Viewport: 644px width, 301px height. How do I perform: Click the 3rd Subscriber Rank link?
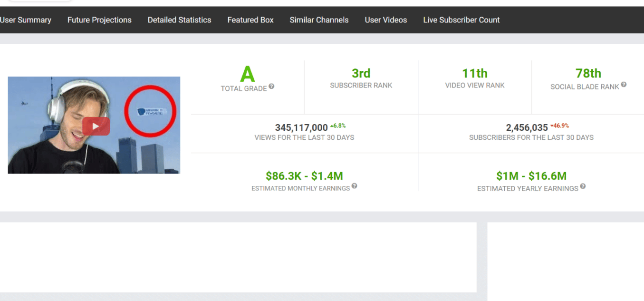click(361, 73)
